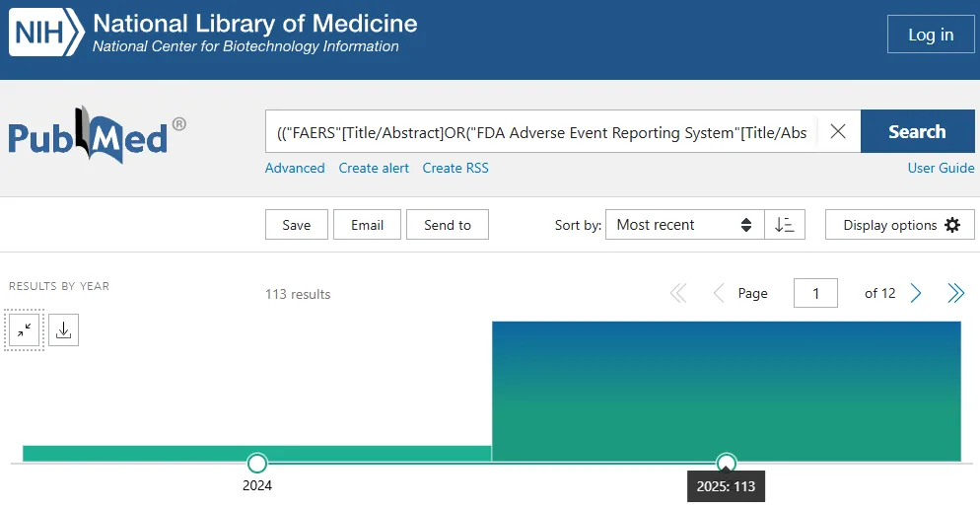Go to previous results page

pos(719,293)
